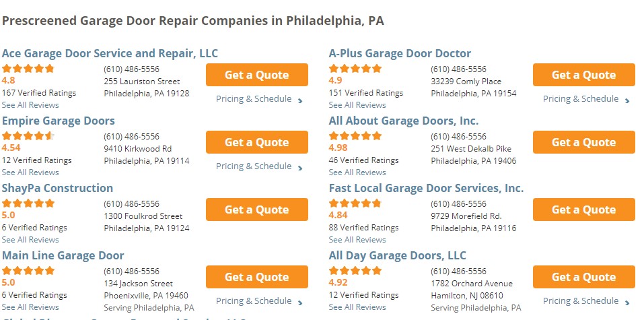Click Empire Garage Doors' star rating icons
Screen dimensions: 644x320
coord(28,135)
